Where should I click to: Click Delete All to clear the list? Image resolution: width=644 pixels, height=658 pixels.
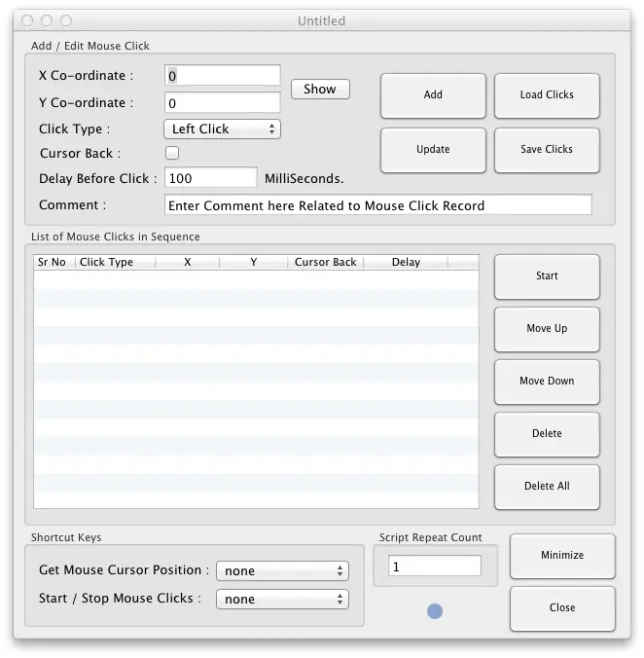point(547,487)
